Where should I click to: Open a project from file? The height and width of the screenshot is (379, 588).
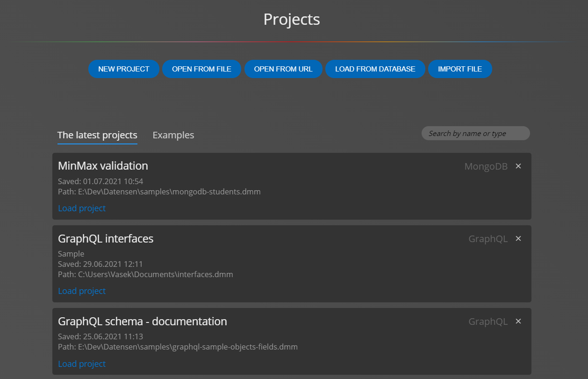(x=201, y=69)
